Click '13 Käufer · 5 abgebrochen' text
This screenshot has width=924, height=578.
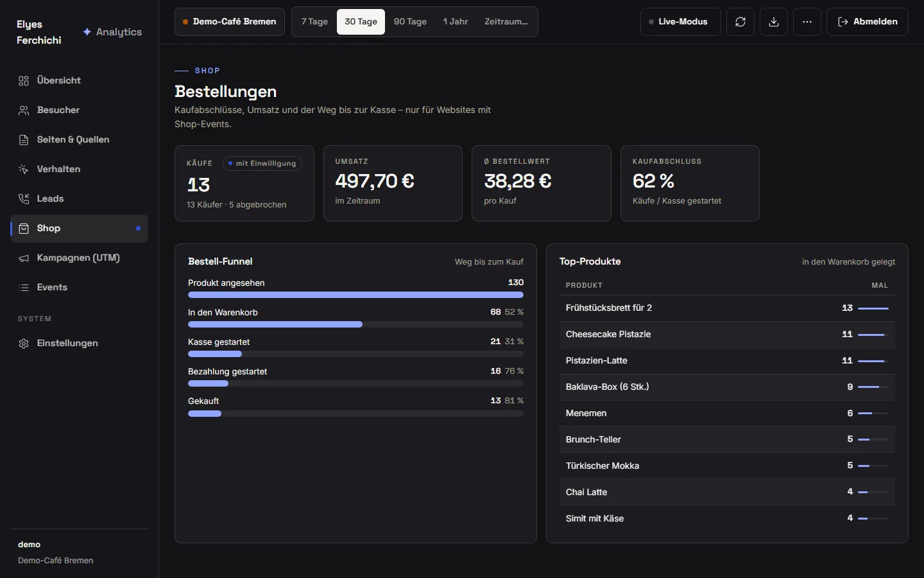(237, 205)
